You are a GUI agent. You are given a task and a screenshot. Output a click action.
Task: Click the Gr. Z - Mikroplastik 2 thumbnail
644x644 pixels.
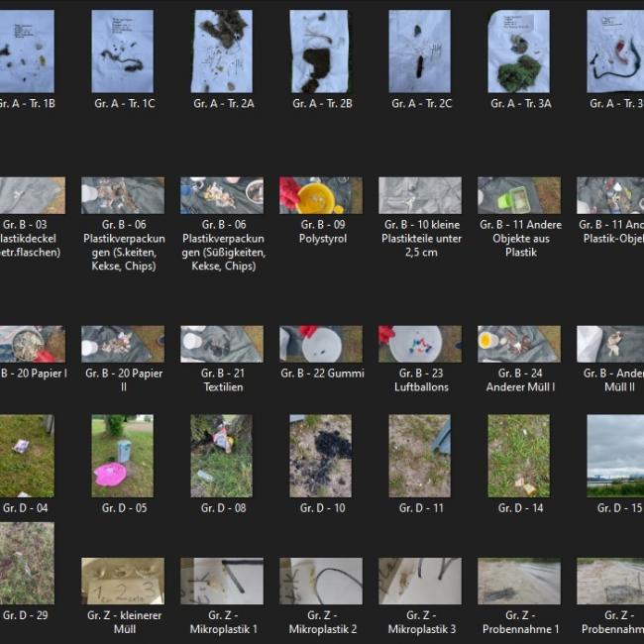click(321, 581)
